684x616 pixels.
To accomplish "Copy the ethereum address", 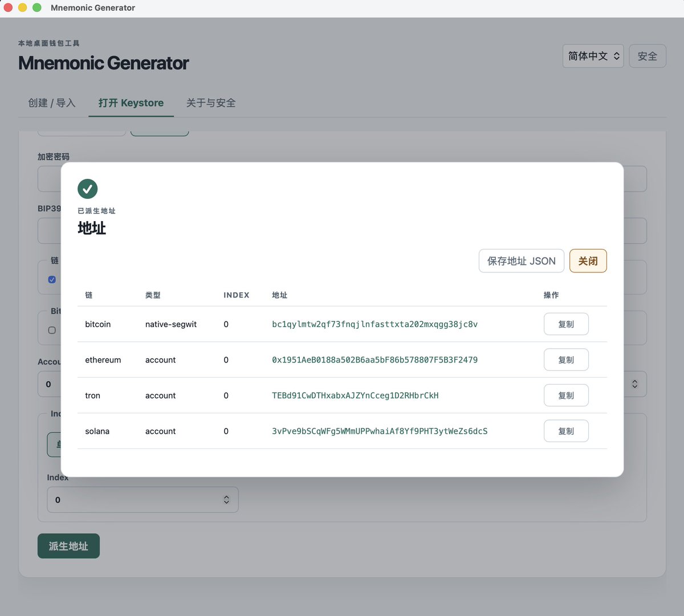I will (566, 360).
